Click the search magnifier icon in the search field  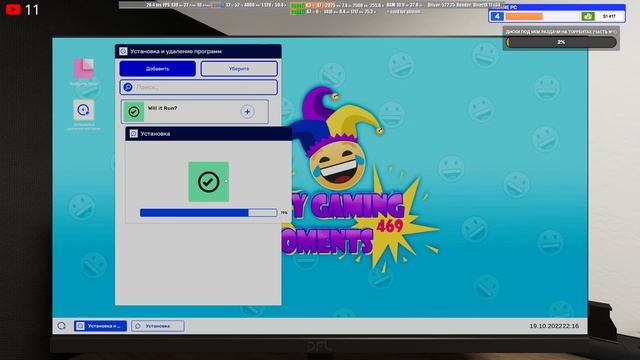(x=128, y=87)
